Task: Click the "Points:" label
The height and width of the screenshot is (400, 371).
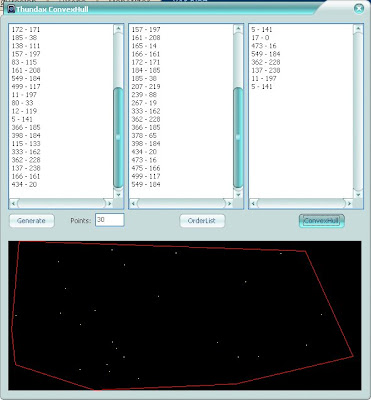Action: pos(81,221)
